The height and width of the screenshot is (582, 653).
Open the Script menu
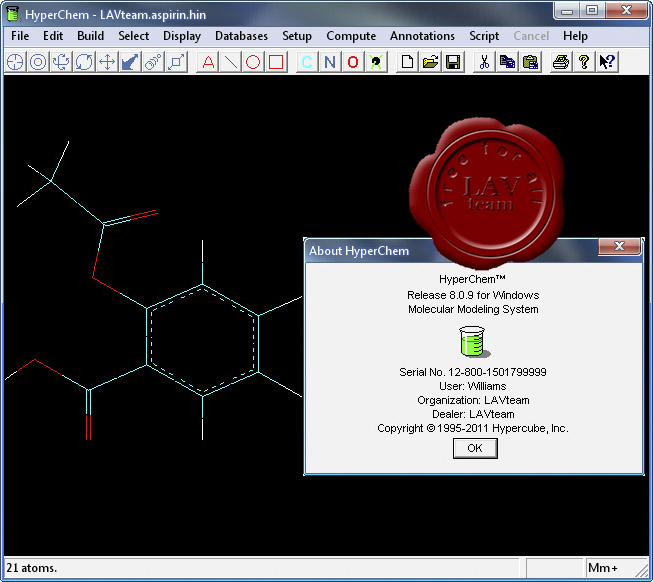click(484, 36)
